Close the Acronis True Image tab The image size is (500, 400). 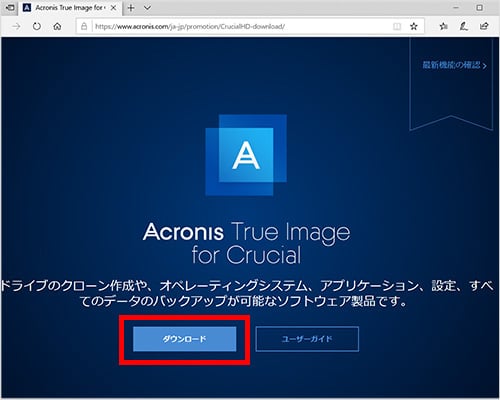click(113, 8)
